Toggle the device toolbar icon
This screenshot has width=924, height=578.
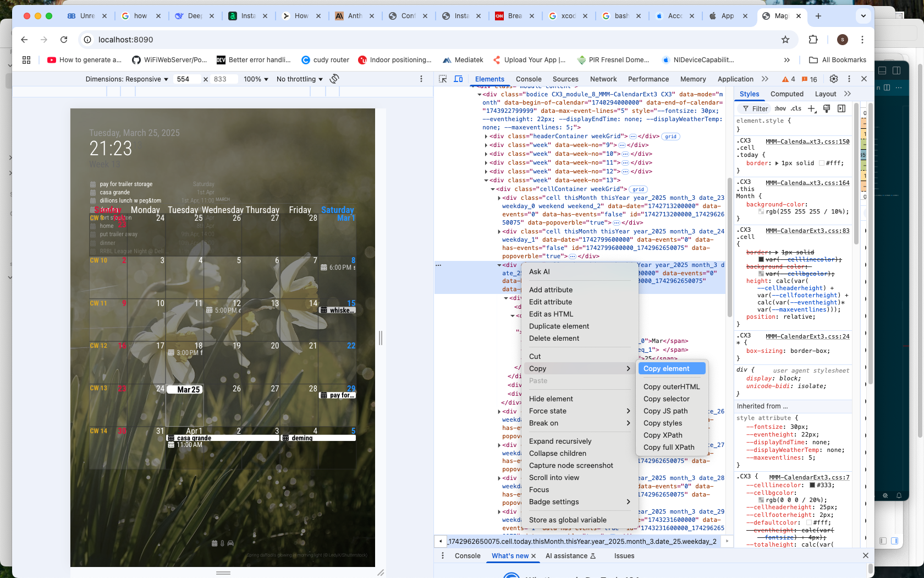(458, 79)
